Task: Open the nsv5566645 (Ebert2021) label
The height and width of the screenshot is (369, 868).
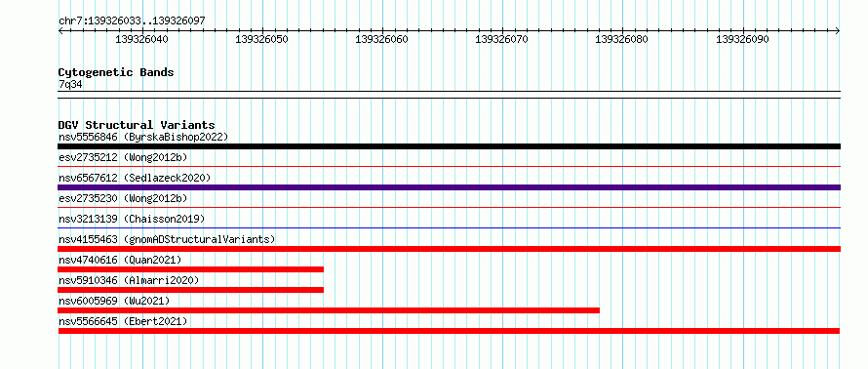Action: [x=123, y=321]
